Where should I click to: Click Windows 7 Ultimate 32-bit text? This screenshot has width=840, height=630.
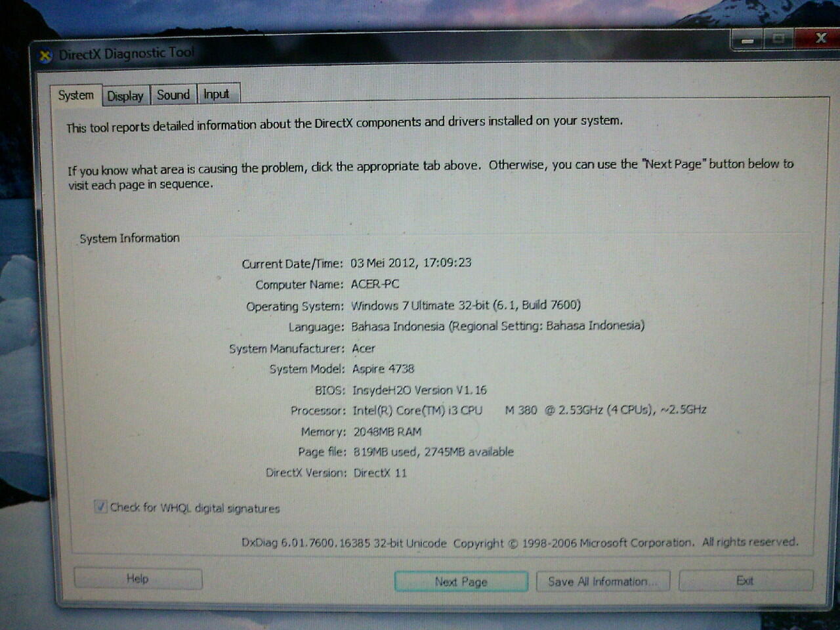click(x=466, y=305)
